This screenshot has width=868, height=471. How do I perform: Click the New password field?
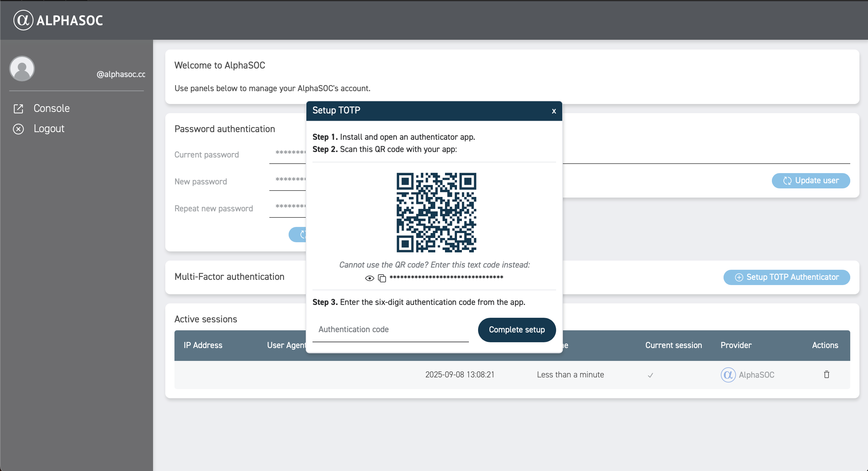[288, 181]
